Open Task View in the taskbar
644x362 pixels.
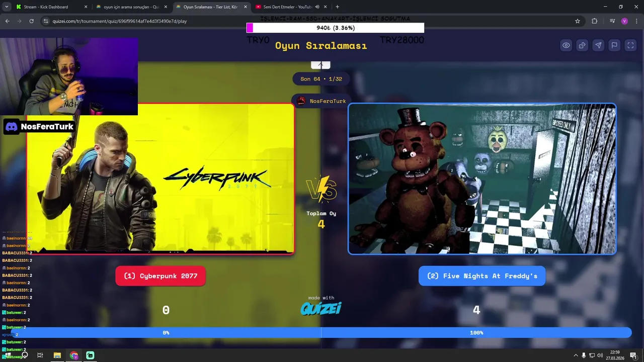[40, 355]
